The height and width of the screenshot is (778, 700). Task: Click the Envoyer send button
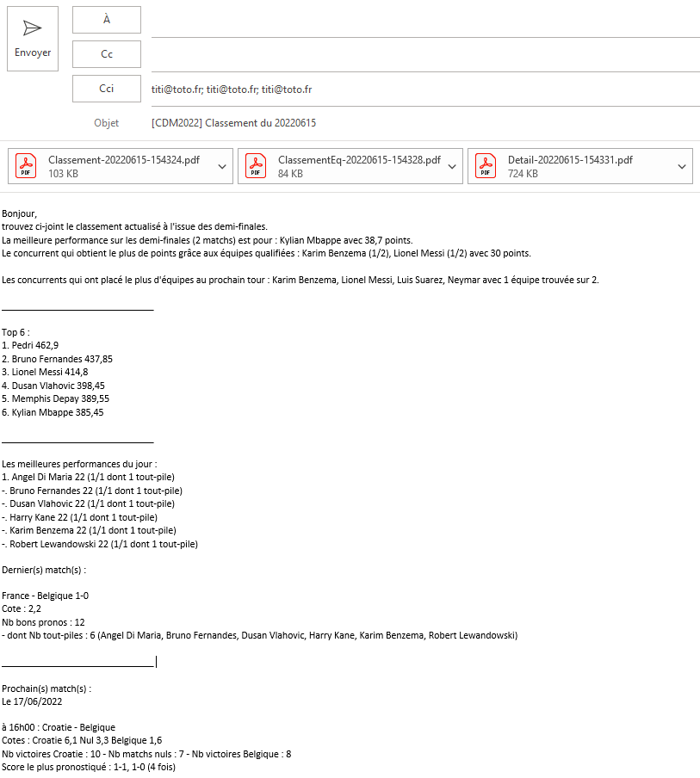[x=32, y=39]
